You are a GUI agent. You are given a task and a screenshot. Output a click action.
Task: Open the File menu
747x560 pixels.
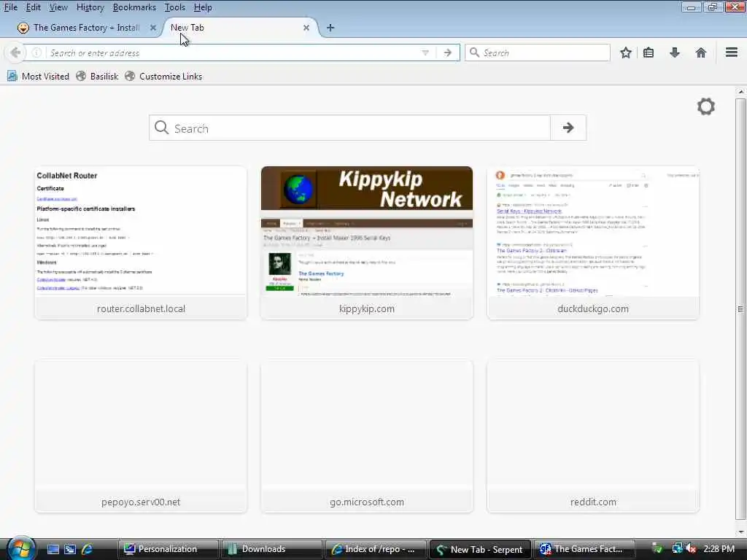tap(10, 7)
